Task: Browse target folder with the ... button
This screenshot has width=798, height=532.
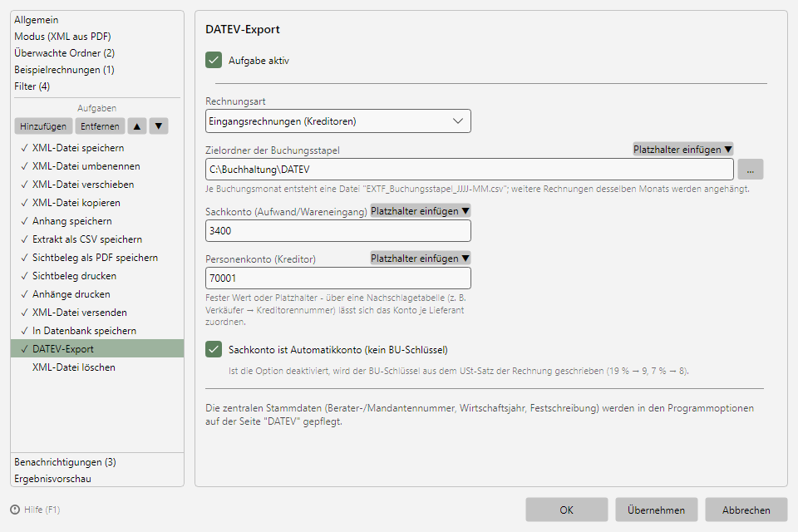Action: coord(750,170)
